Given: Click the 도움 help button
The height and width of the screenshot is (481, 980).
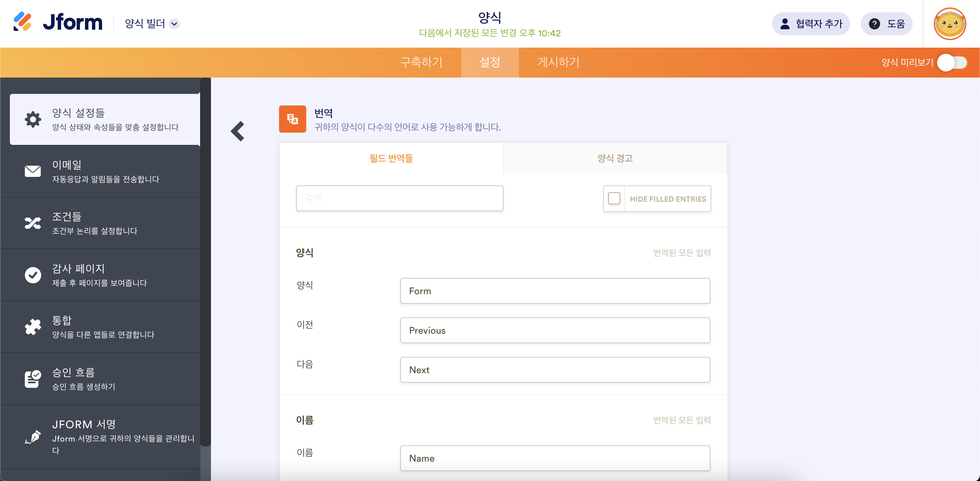Looking at the screenshot, I should (886, 24).
